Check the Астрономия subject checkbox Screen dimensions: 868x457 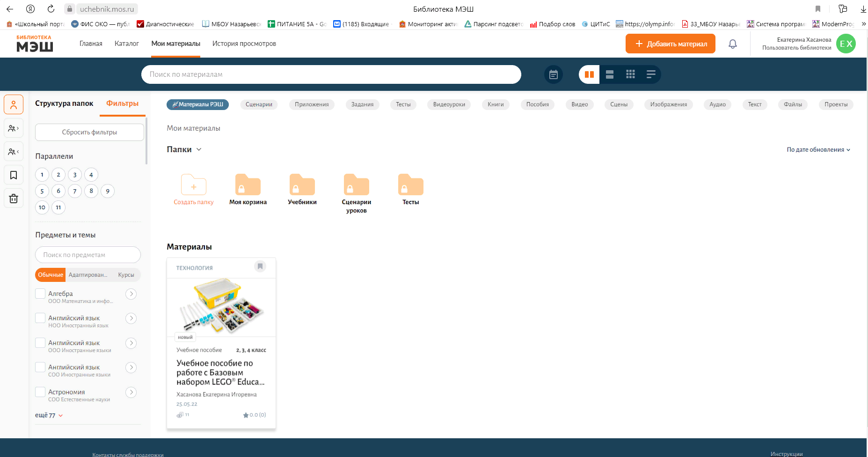coord(40,392)
